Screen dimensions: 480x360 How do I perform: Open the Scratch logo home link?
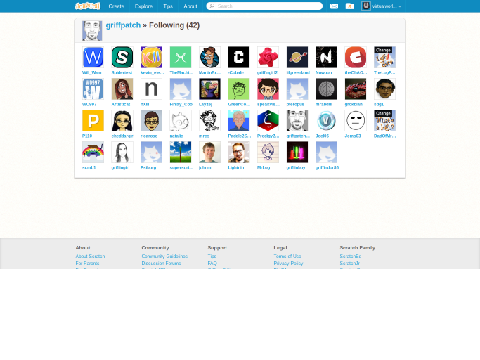click(87, 6)
